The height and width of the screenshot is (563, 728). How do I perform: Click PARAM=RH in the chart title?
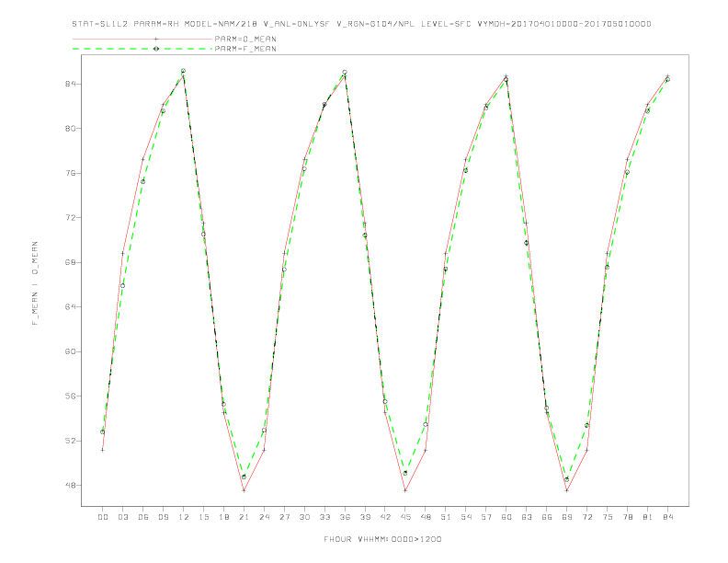pos(156,24)
